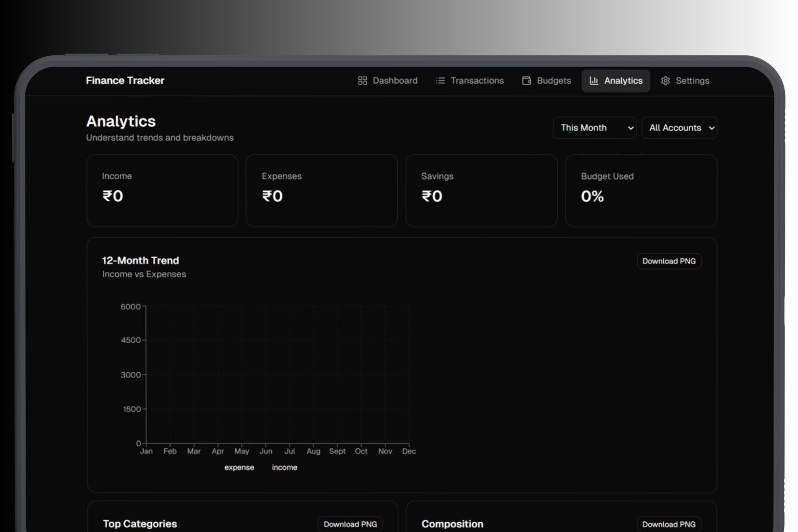Download the 12-Month Trend chart as PNG
798x532 pixels.
click(669, 261)
